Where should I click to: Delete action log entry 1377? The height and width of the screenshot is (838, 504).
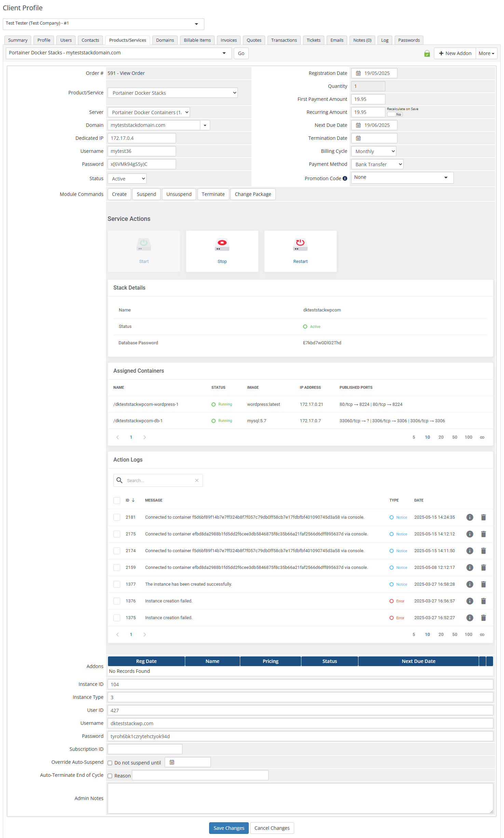point(483,584)
